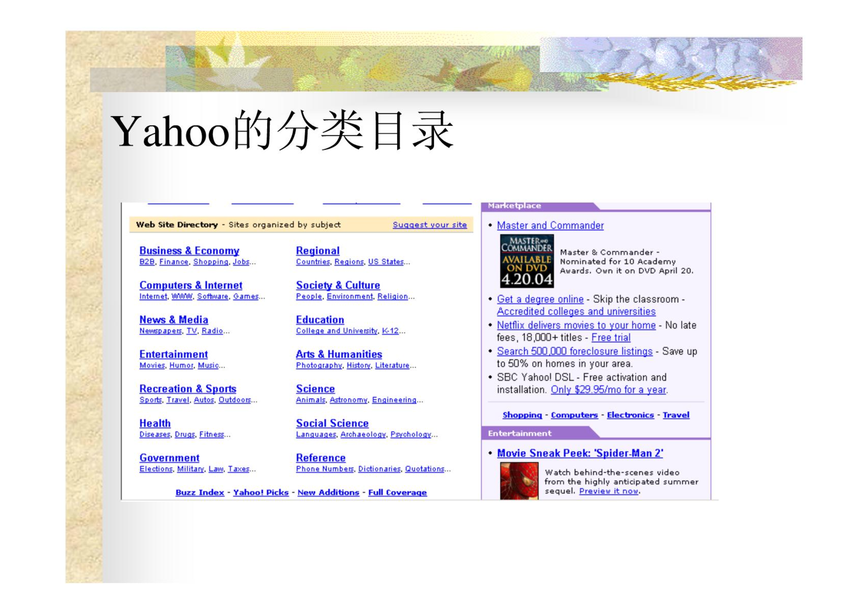
Task: Open the Archaeology sublink
Action: [363, 434]
